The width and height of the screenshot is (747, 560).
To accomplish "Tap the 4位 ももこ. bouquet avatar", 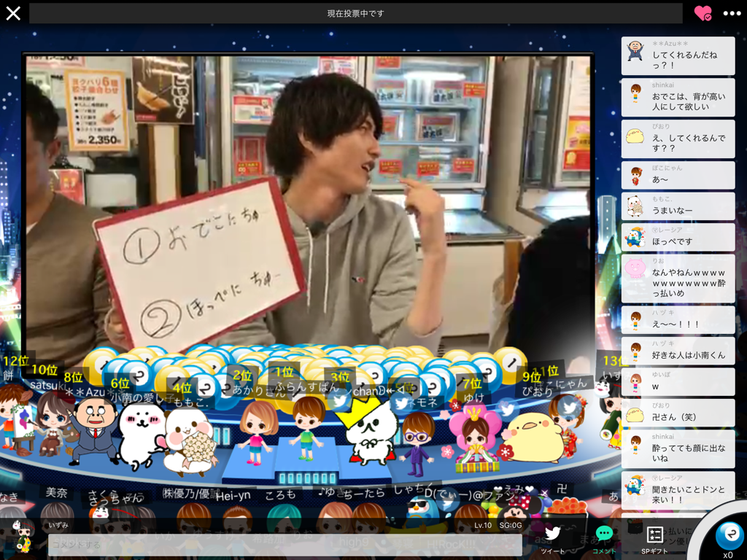I will (189, 443).
